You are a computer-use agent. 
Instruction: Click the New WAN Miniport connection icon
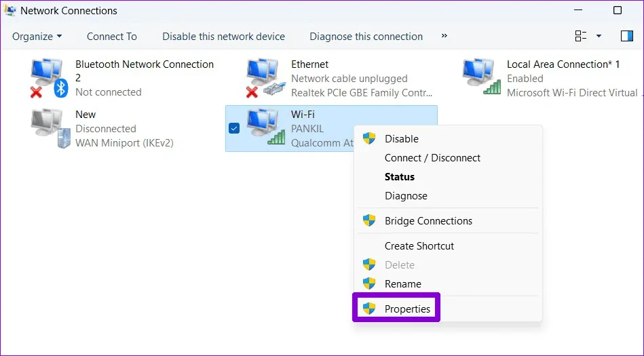[51, 128]
